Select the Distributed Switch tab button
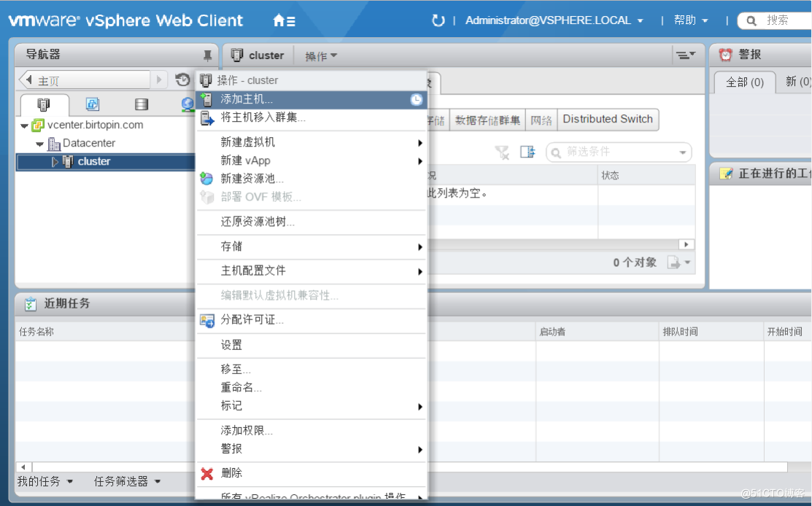The image size is (812, 506). [608, 120]
